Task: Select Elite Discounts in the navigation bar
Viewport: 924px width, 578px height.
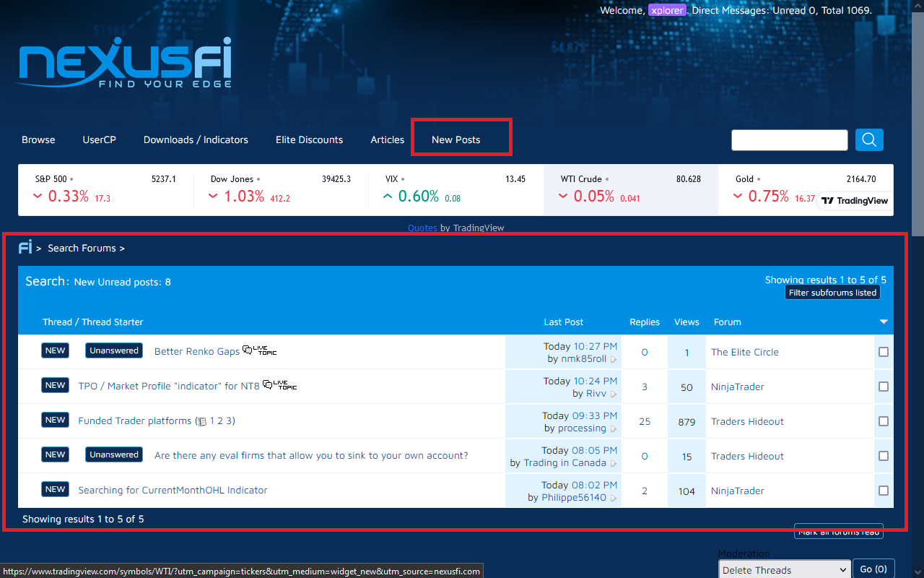Action: pyautogui.click(x=309, y=139)
